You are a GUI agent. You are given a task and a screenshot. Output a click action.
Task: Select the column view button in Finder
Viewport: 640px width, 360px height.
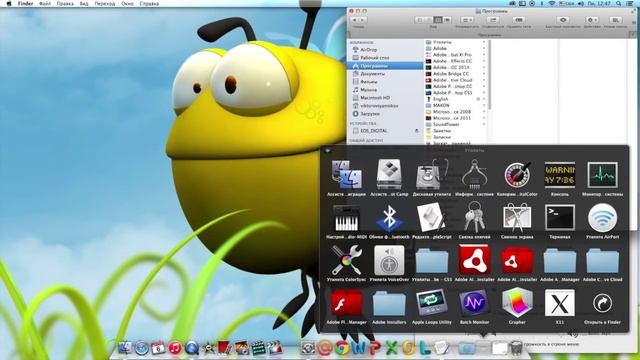coord(438,20)
